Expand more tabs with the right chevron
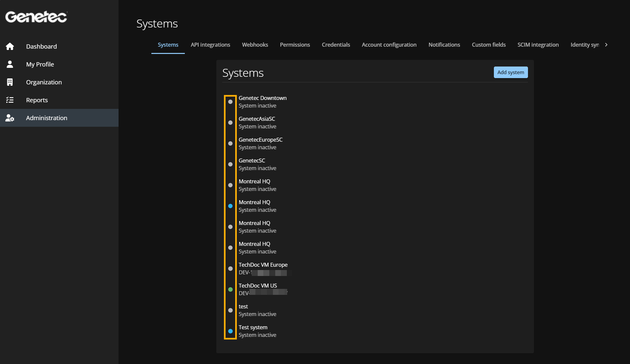 point(606,45)
